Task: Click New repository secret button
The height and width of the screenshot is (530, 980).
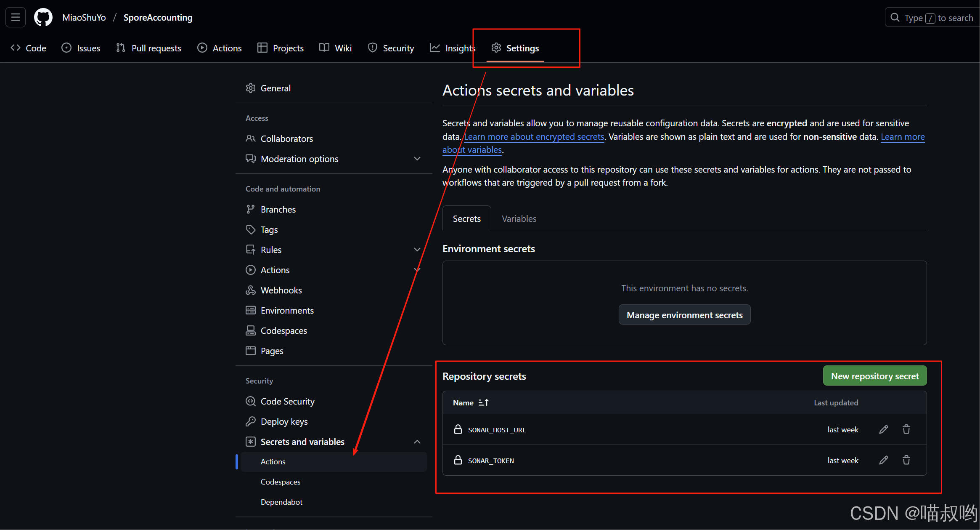Action: point(874,376)
